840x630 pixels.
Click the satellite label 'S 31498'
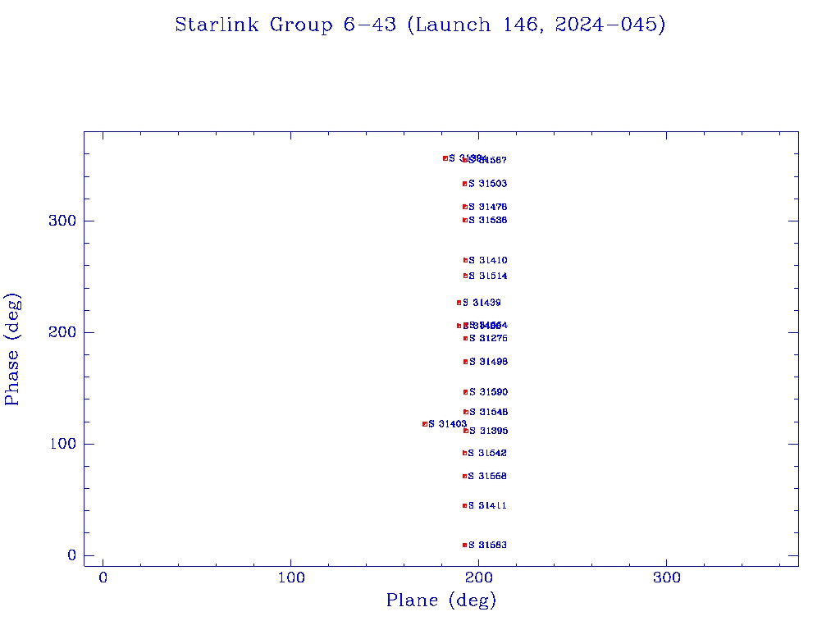[x=489, y=362]
